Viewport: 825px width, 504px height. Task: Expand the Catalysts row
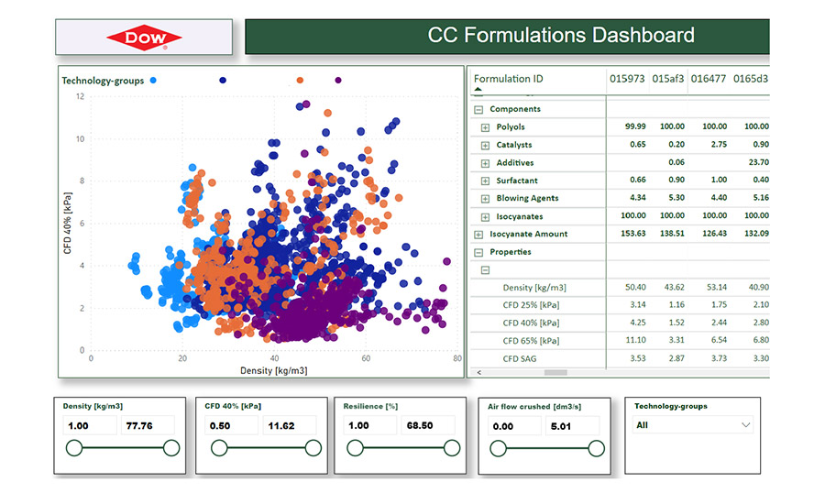tap(486, 145)
